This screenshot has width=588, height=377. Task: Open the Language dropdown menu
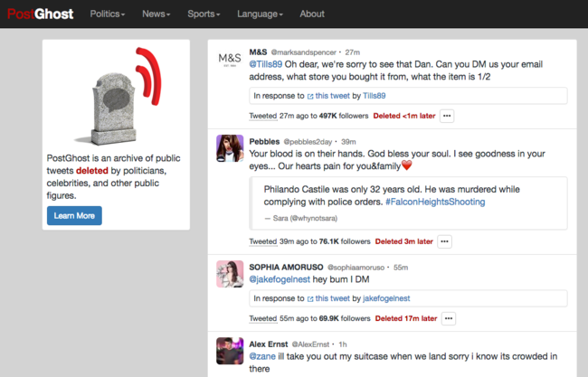point(260,14)
